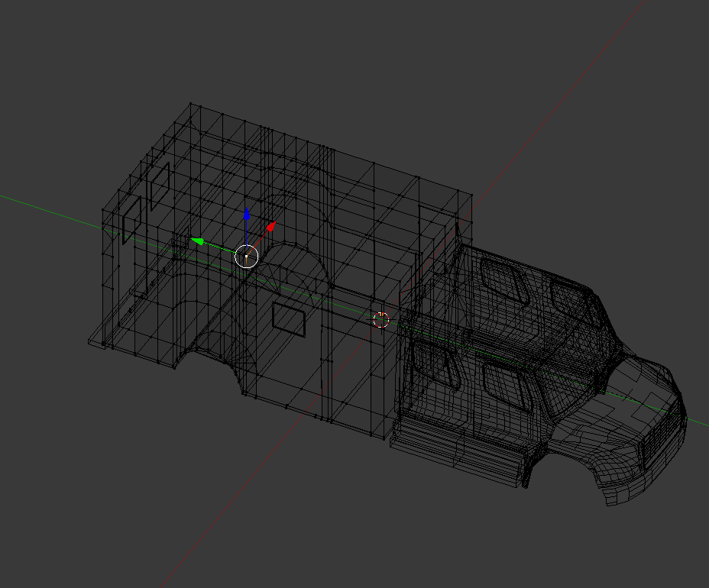Click the white circle at the gizmo center
The height and width of the screenshot is (588, 709).
pyautogui.click(x=247, y=257)
